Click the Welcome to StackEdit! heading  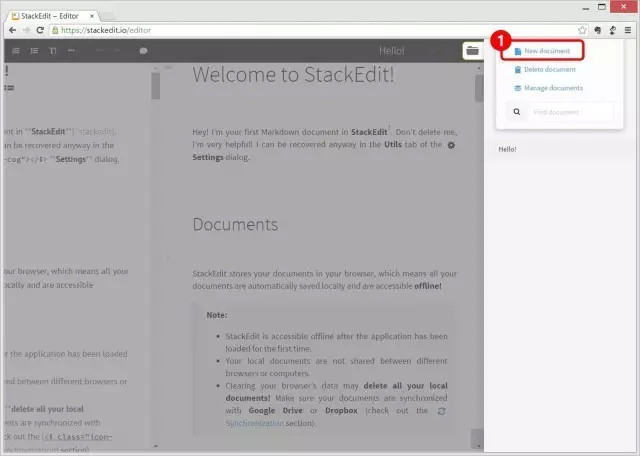point(293,75)
